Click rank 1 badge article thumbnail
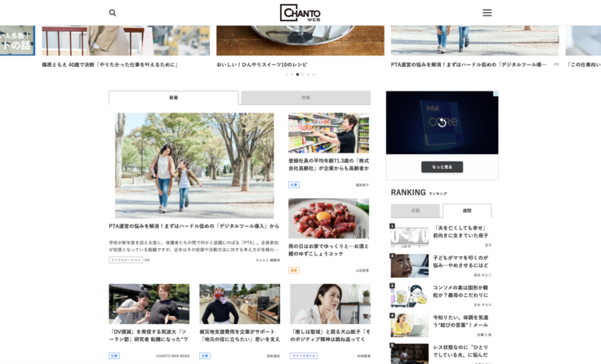Screen dimensions: 601x364 pos(409,236)
